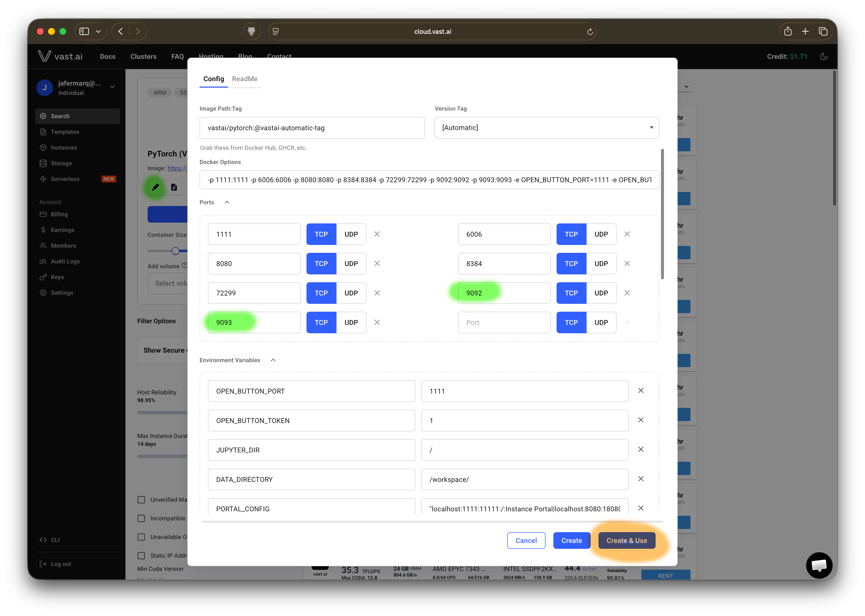Toggle dark mode moon icon
Image resolution: width=865 pixels, height=616 pixels.
pyautogui.click(x=823, y=56)
